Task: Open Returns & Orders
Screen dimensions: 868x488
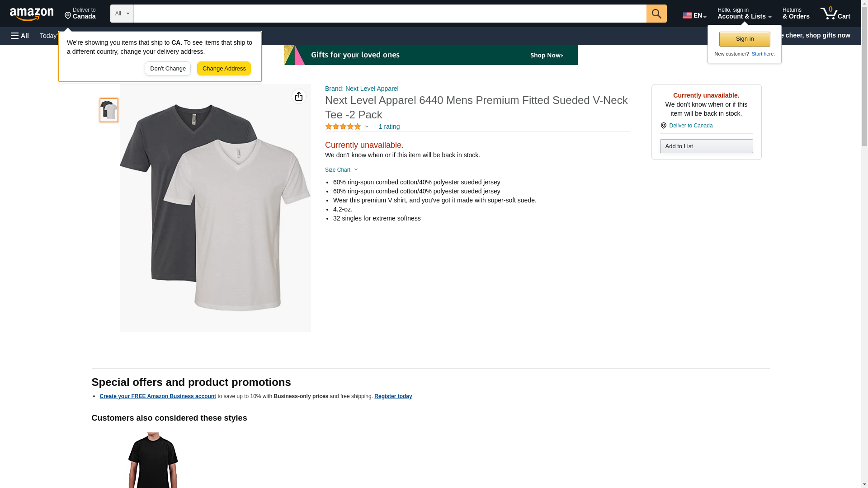Action: pyautogui.click(x=796, y=14)
